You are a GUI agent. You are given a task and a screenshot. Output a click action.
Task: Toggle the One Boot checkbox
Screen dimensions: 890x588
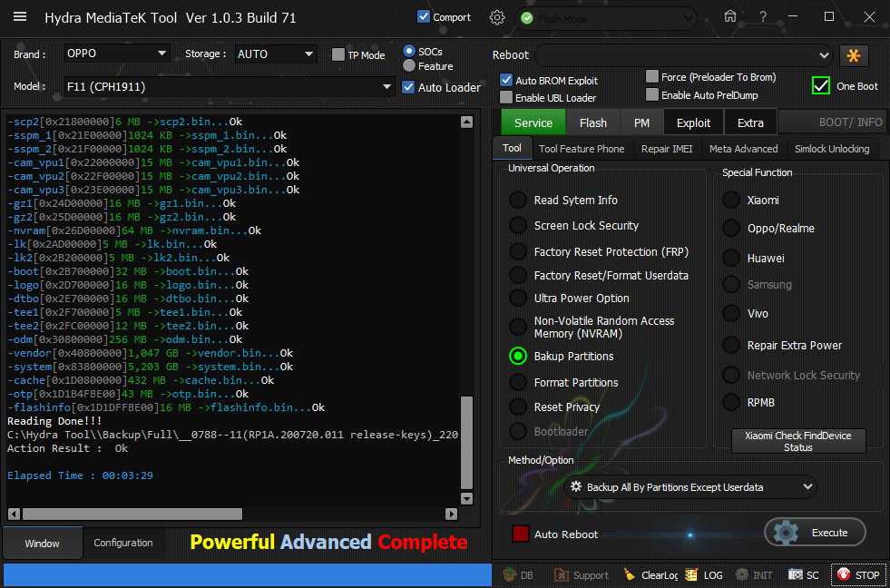tap(821, 85)
